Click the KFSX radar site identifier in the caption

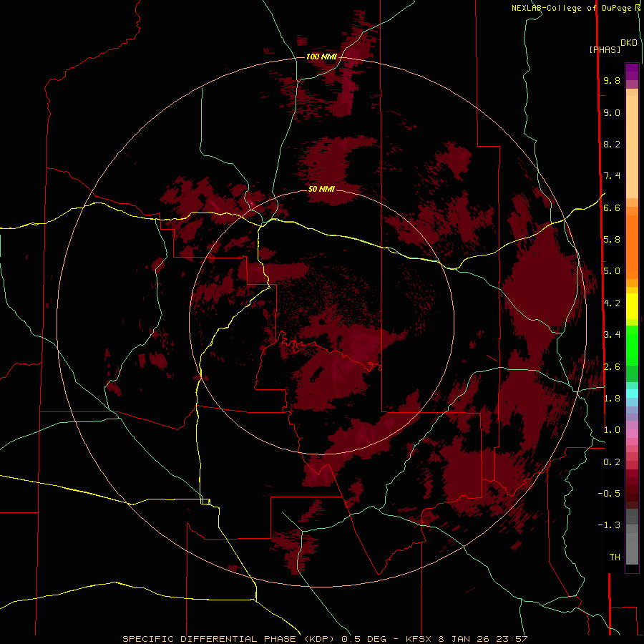click(419, 639)
